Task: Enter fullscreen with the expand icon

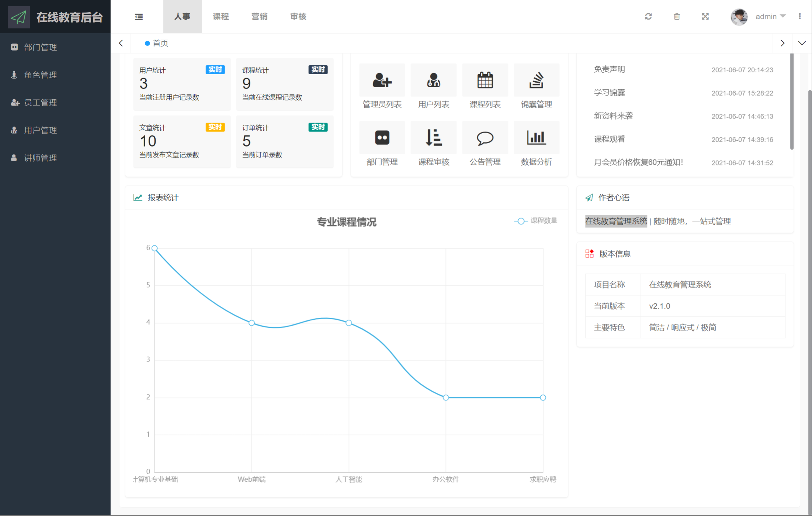Action: (x=705, y=17)
